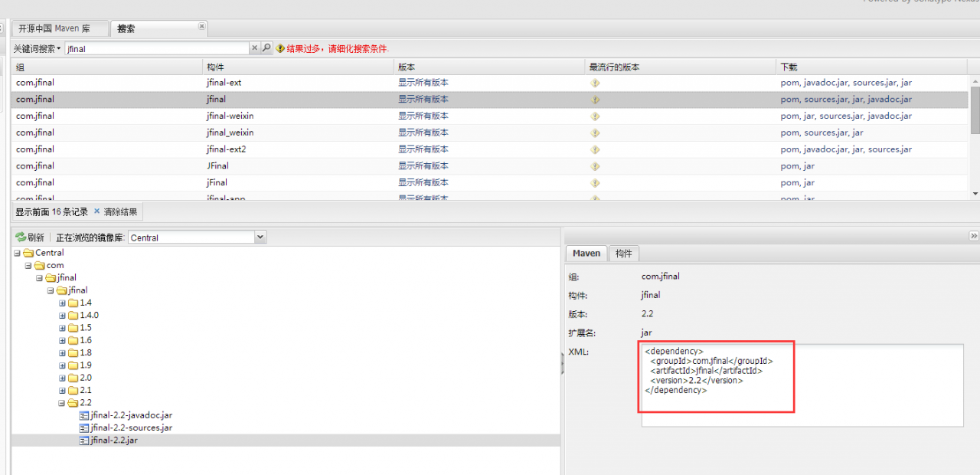Click the popular version icon for JFinal row
Image resolution: width=980 pixels, height=475 pixels.
coord(595,166)
